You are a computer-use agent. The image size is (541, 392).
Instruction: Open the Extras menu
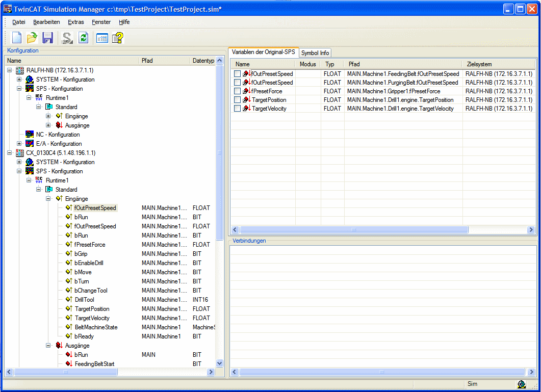click(x=75, y=22)
